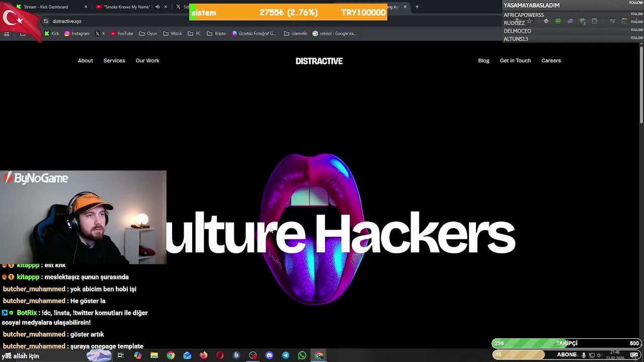The image size is (644, 362).
Task: Open retinol Google search bookmark
Action: click(x=334, y=34)
